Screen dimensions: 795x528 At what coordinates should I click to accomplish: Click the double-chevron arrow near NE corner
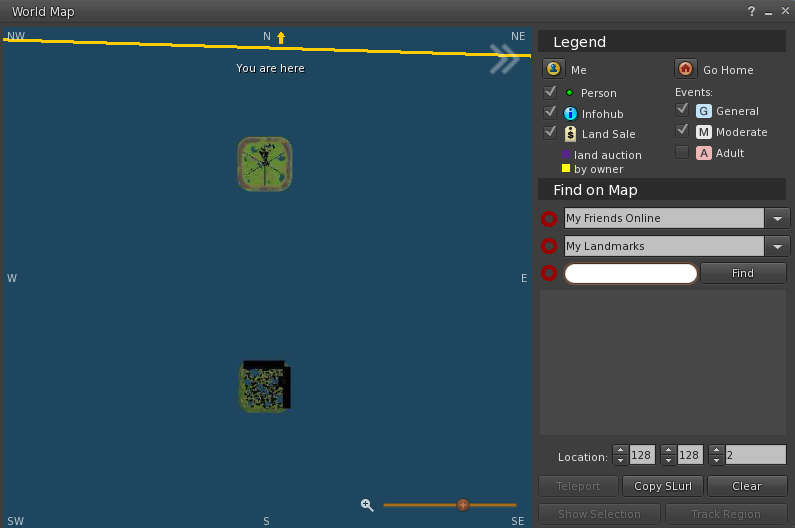click(504, 59)
